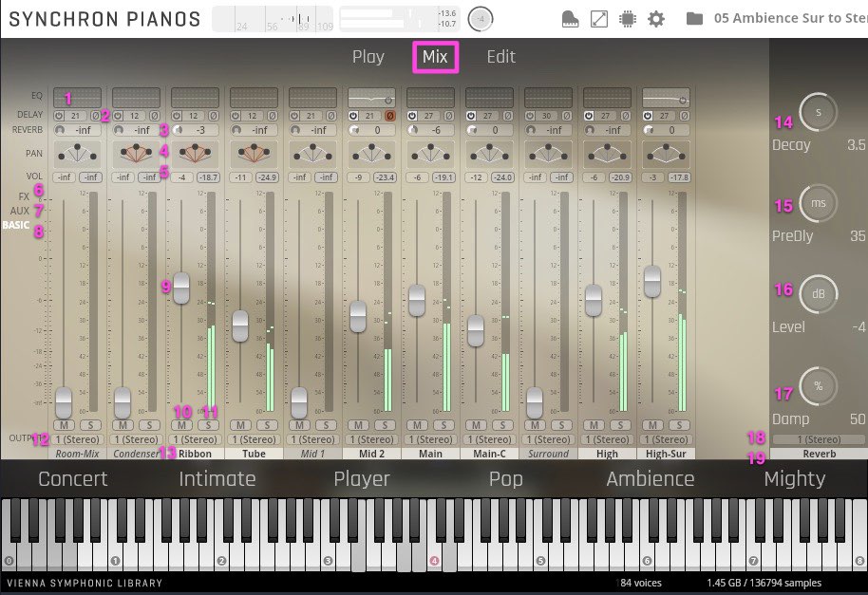This screenshot has width=868, height=595.
Task: Choose the Ambience preset
Action: 651,479
